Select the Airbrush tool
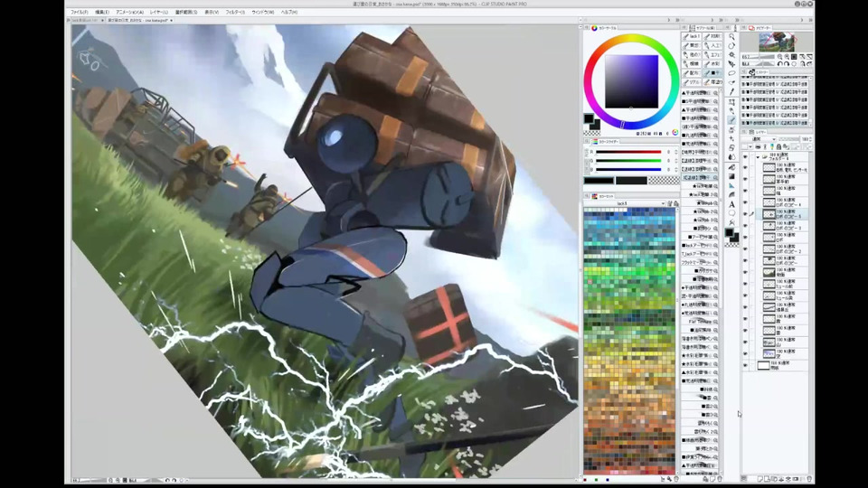The height and width of the screenshot is (488, 868). 731,129
